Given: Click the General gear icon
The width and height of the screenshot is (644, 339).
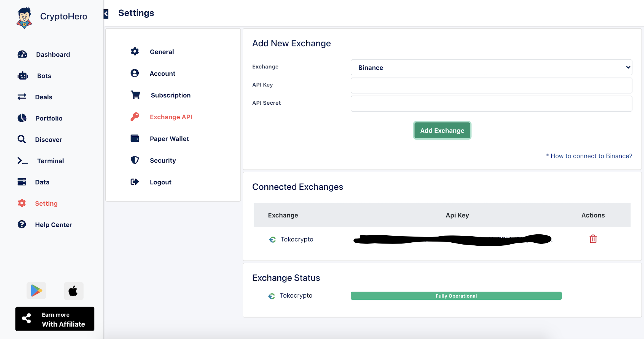Looking at the screenshot, I should click(x=135, y=51).
